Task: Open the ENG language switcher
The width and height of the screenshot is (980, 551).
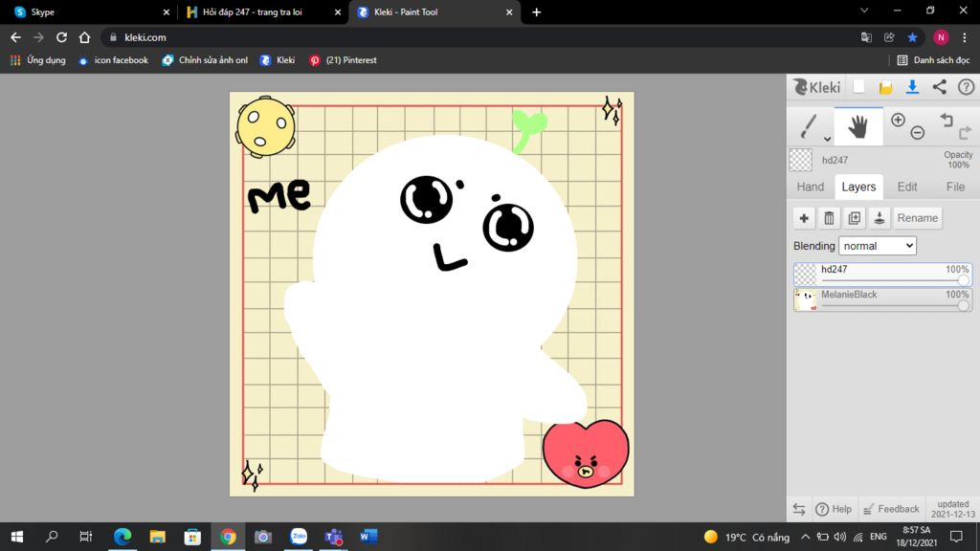Action: [x=879, y=537]
